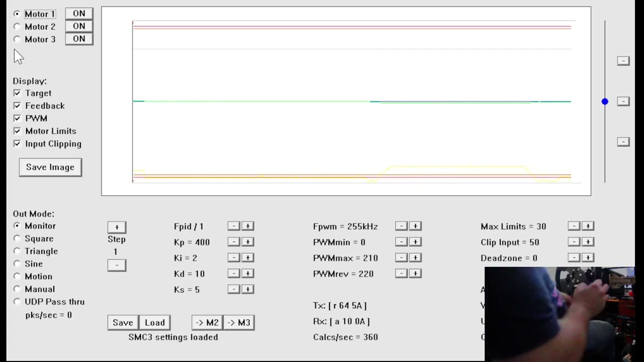The height and width of the screenshot is (362, 644).
Task: Click the webcam video thumbnail
Action: tap(559, 314)
